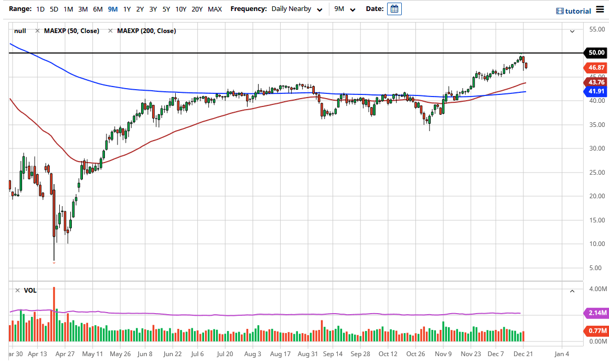Viewport: 609px width, 364px height.
Task: Select the 5Y range option
Action: (x=166, y=8)
